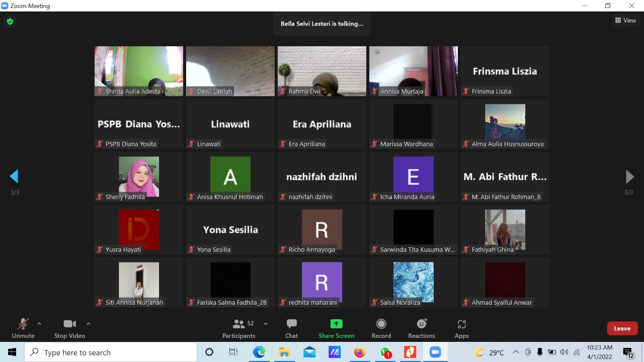Screen dimensions: 644x362
Task: Click the Windows search box
Action: click(111, 352)
